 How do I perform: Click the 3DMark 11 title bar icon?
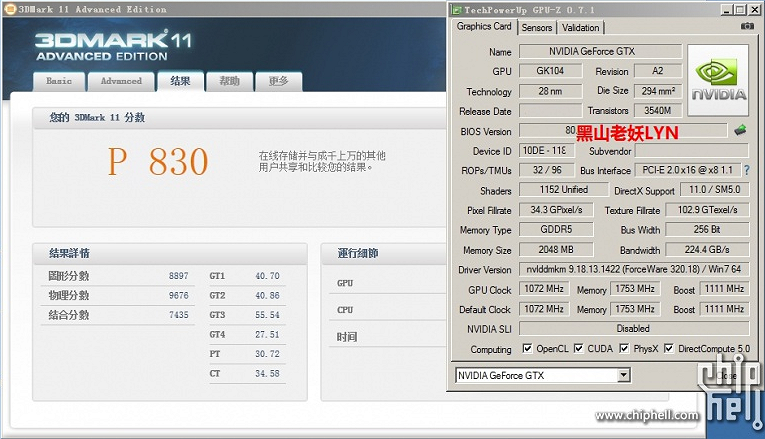[8, 8]
